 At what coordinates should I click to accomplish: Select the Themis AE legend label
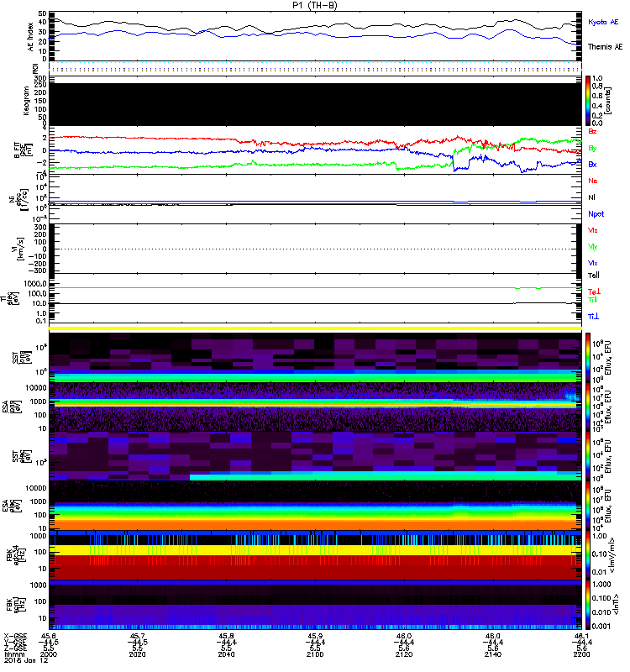pos(605,47)
